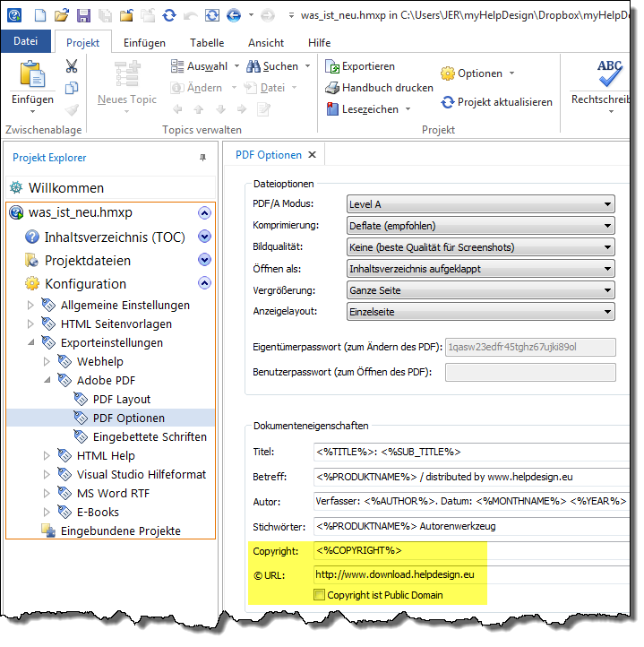Click the Rechtschreibung ABC spell check icon
644x647 pixels.
pos(610,73)
